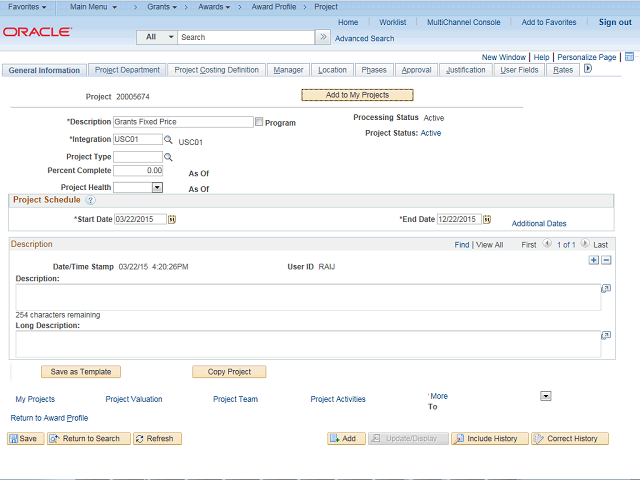Add a new description row

point(594,260)
